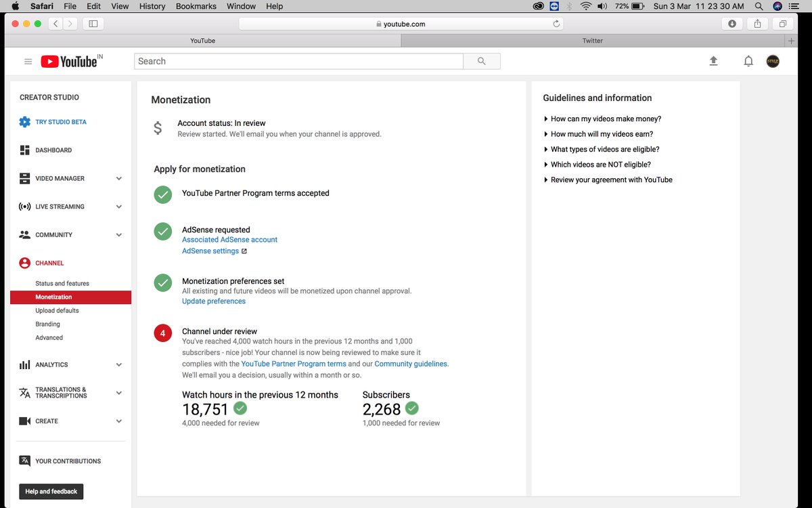
Task: Go forward with Safari forward arrow
Action: pyautogui.click(x=70, y=24)
